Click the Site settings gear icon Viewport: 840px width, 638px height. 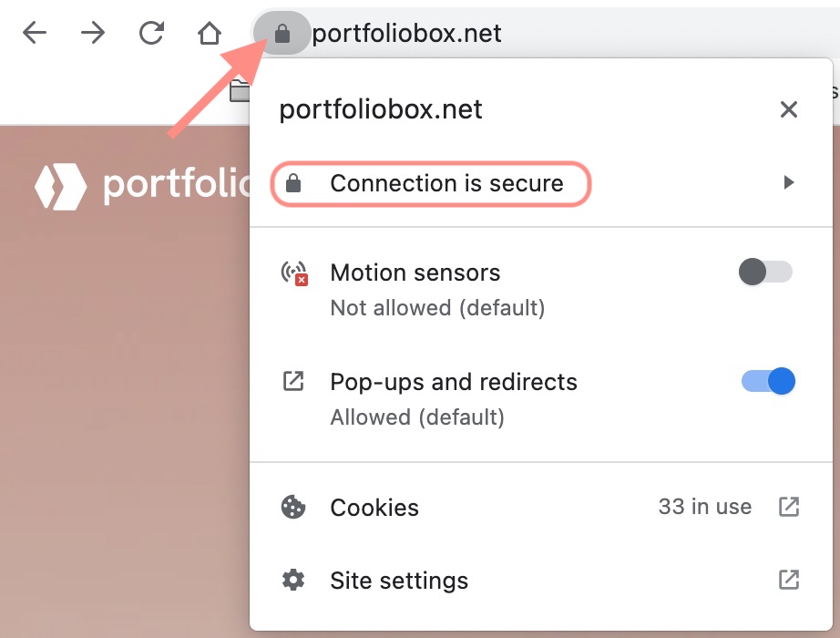(292, 580)
